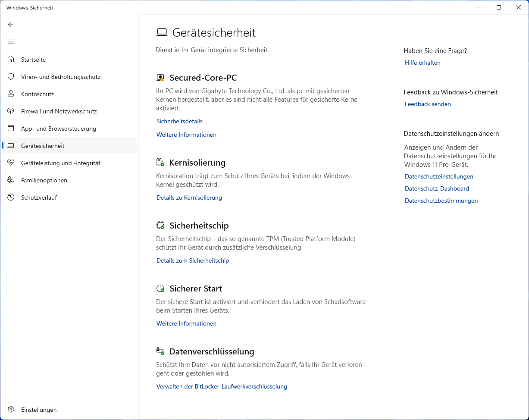Screen dimensions: 529x420
Task: Open the Datenschutz-Dashboard link
Action: pos(437,188)
